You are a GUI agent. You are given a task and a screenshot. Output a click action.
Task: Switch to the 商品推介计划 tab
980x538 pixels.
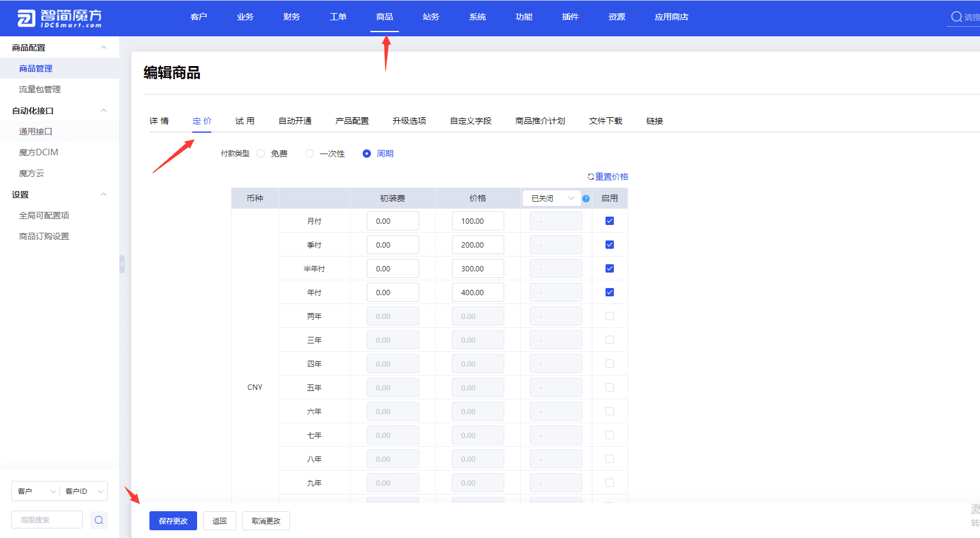(540, 121)
